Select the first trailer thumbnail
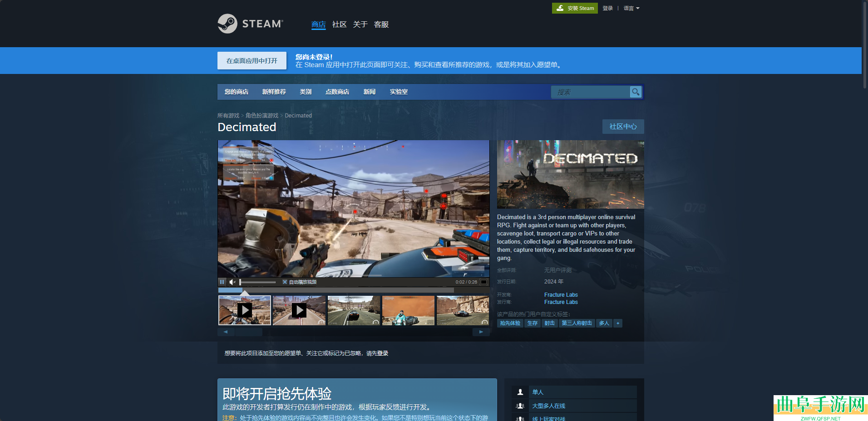The width and height of the screenshot is (868, 421). point(245,310)
